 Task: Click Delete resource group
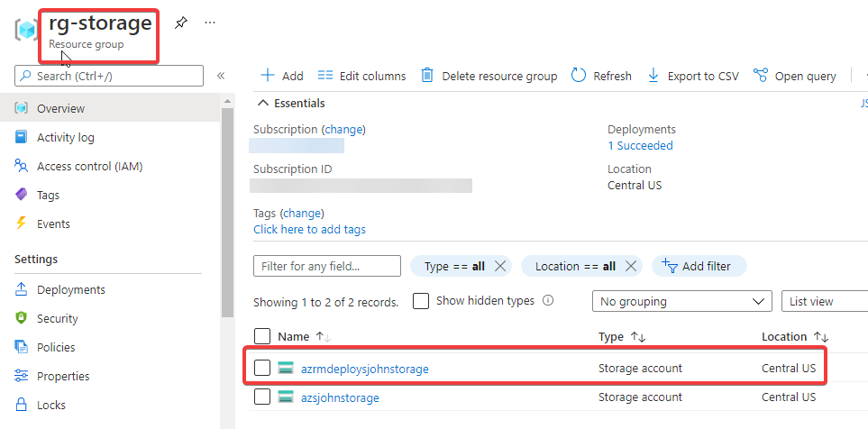(x=489, y=76)
